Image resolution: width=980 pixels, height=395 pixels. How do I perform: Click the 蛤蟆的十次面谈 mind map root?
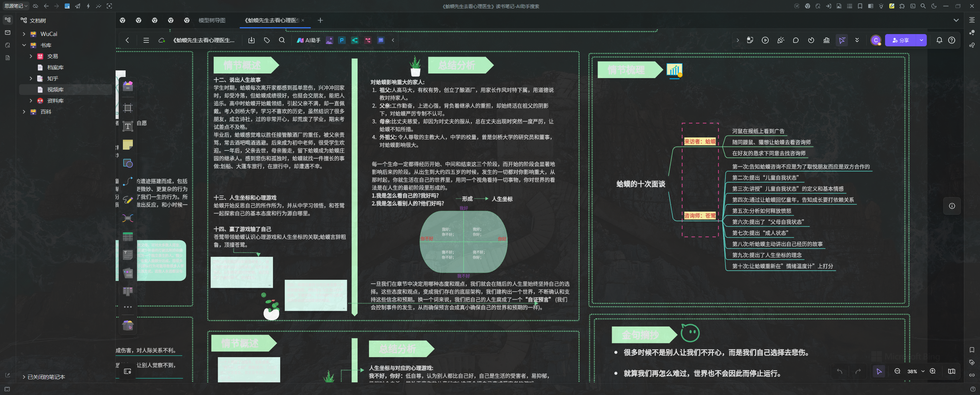tap(641, 184)
